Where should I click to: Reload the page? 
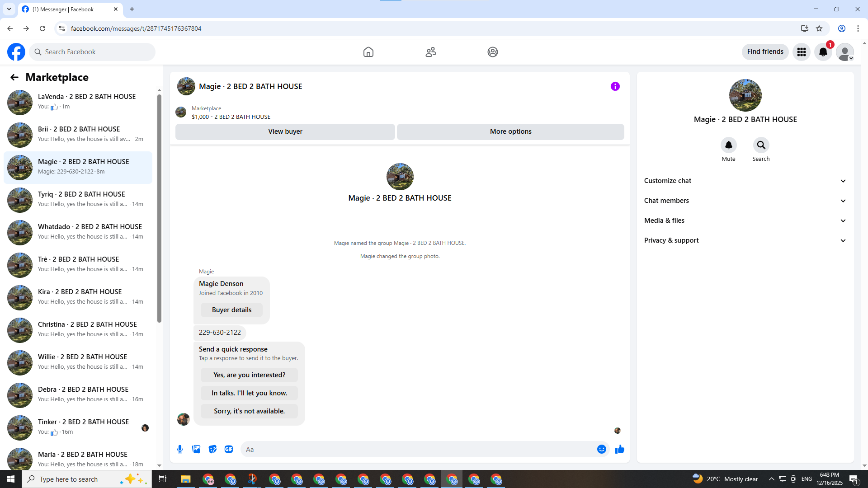[42, 28]
